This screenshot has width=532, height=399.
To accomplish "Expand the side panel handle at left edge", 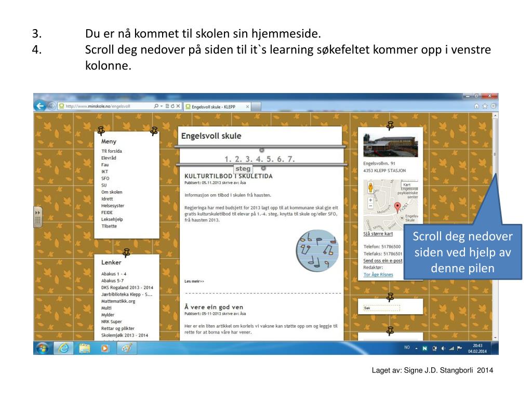I will [x=37, y=217].
